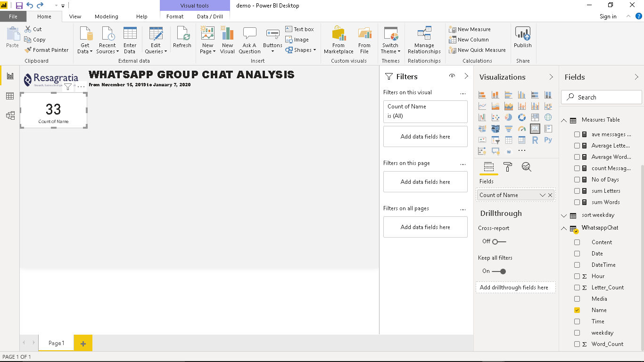The height and width of the screenshot is (362, 644).
Task: Remove Count of Name field with X
Action: point(550,195)
